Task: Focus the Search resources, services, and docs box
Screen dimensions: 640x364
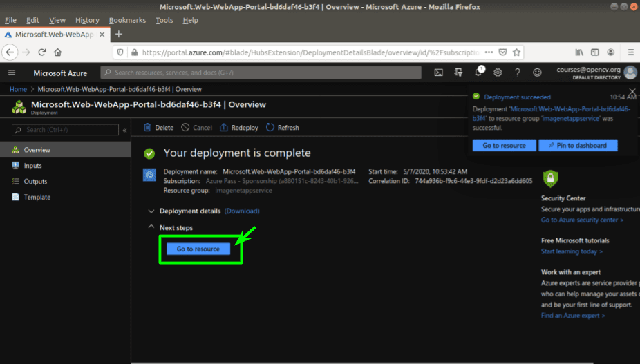Action: coord(261,73)
